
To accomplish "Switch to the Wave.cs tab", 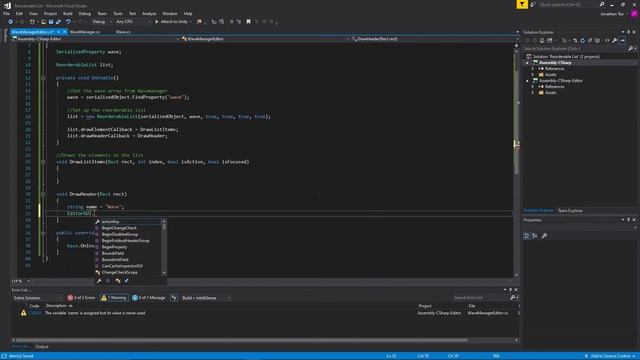I will [x=123, y=32].
